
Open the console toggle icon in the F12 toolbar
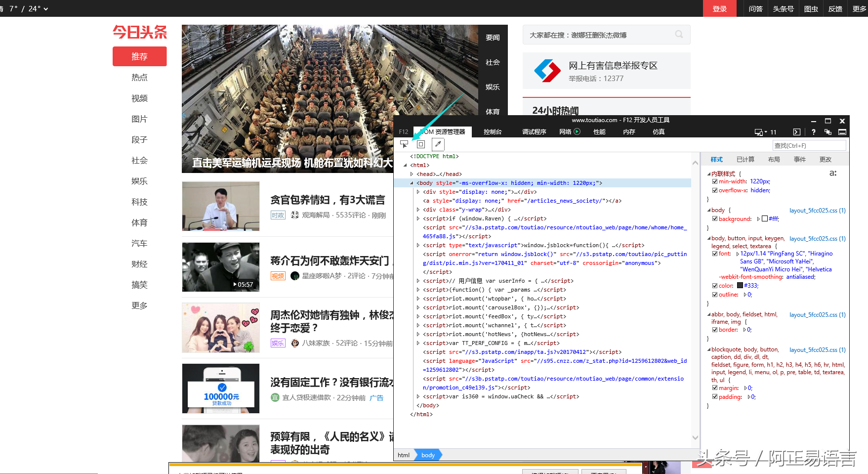pos(796,132)
